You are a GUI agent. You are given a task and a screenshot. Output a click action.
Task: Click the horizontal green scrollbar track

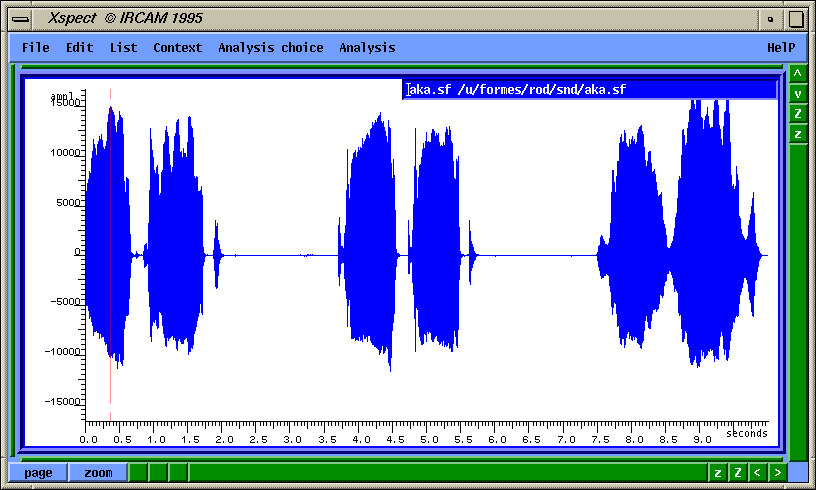tap(448, 473)
